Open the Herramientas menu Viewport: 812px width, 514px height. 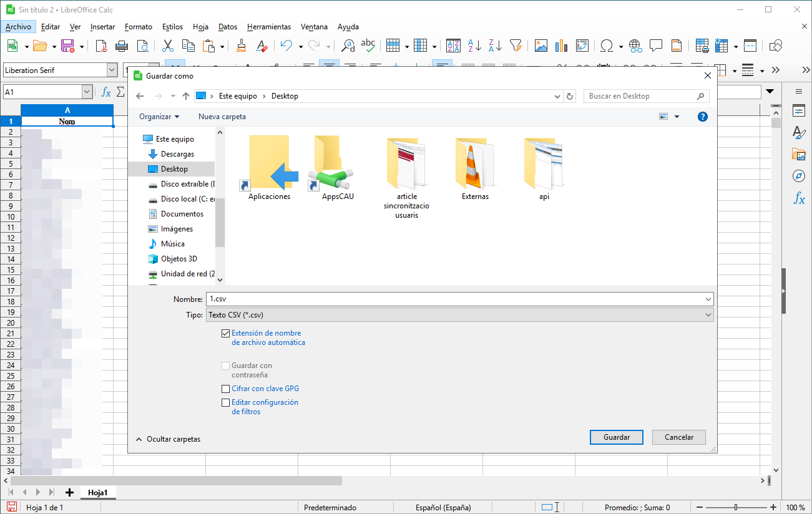click(x=269, y=27)
